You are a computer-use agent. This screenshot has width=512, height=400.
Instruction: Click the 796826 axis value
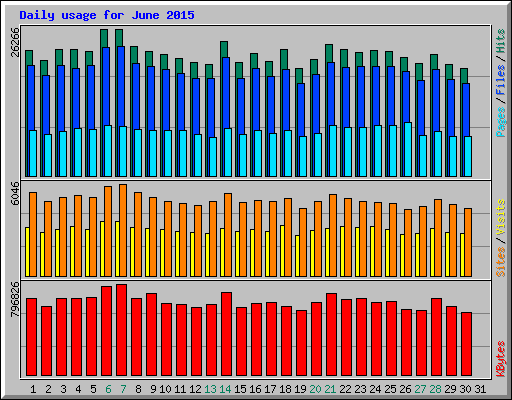pos(15,299)
